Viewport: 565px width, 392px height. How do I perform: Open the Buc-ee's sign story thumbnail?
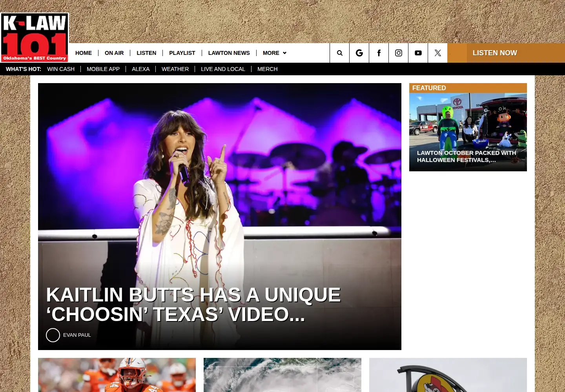click(448, 375)
